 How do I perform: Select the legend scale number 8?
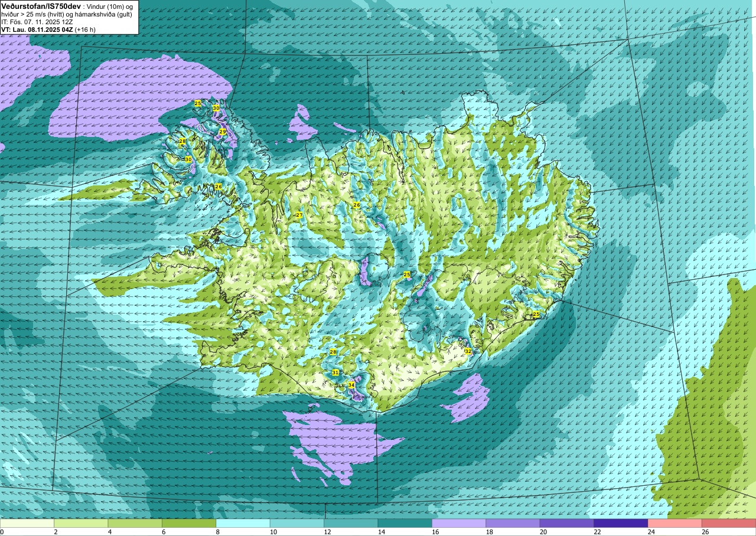coord(217,532)
